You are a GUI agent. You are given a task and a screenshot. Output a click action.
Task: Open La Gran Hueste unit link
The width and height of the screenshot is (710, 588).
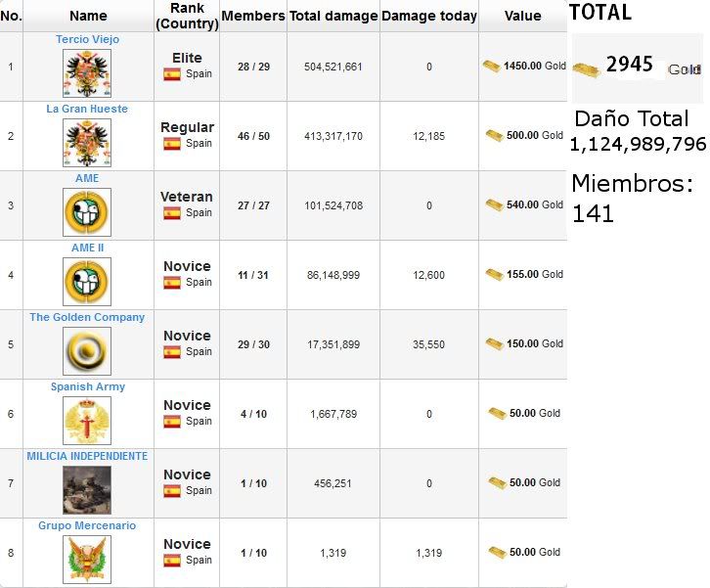(87, 109)
